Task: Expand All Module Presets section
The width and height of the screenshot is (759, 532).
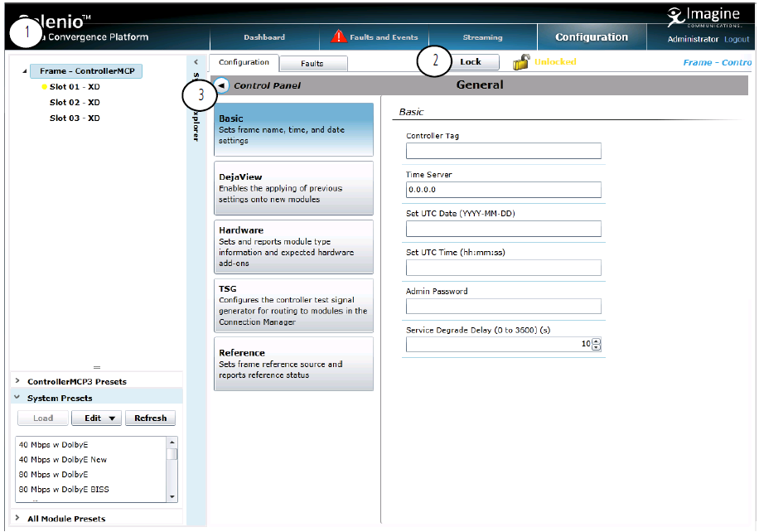Action: (x=17, y=518)
